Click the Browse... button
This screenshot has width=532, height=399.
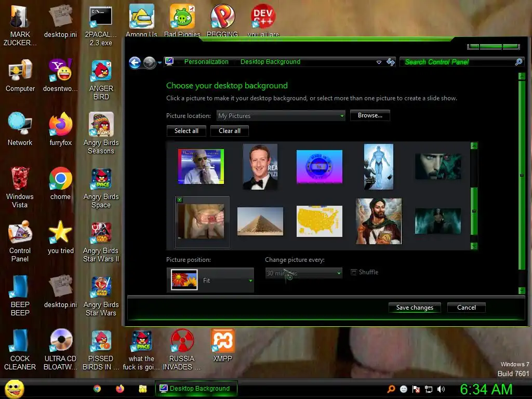[x=370, y=115]
